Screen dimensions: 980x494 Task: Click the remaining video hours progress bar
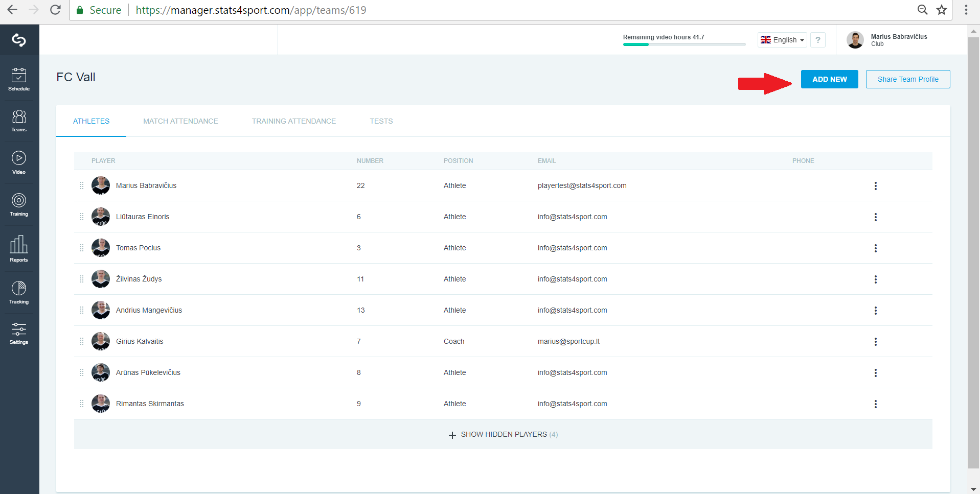(x=684, y=44)
